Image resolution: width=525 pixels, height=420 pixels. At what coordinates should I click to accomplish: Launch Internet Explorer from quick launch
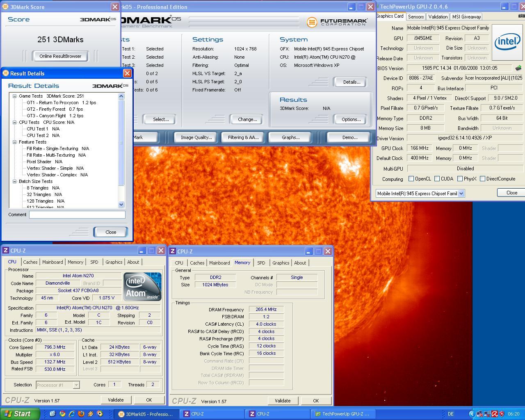click(72, 414)
